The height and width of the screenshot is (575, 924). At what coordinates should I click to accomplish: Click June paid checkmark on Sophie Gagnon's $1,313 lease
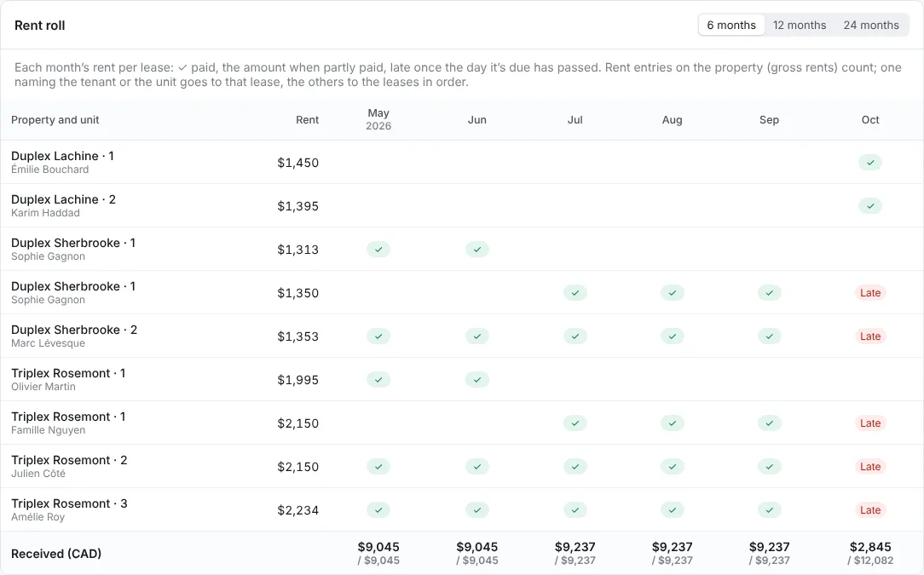477,250
